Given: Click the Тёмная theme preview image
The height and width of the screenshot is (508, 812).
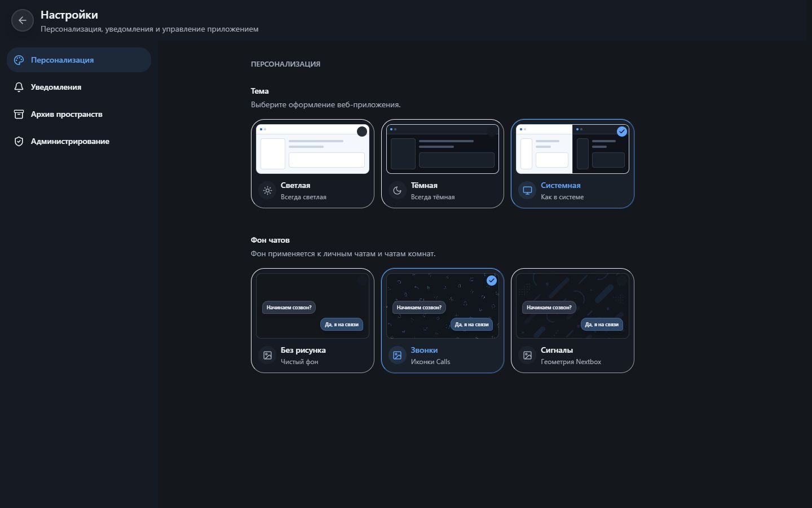Looking at the screenshot, I should click(x=443, y=149).
